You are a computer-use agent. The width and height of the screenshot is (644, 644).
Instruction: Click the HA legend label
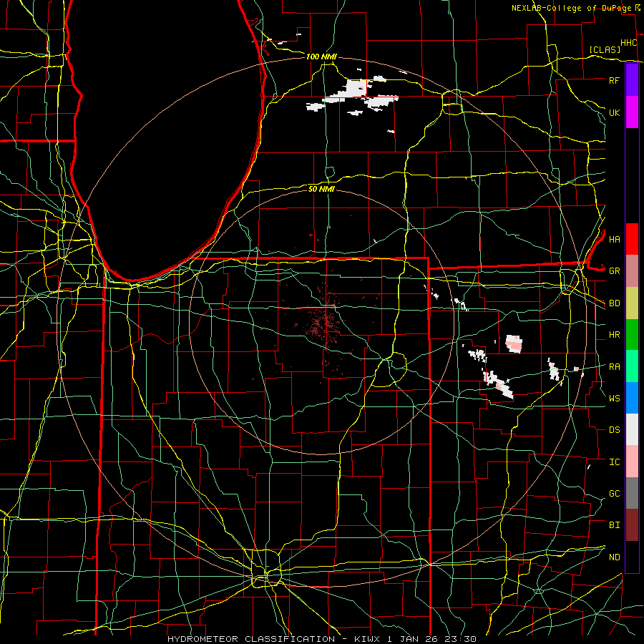614,240
